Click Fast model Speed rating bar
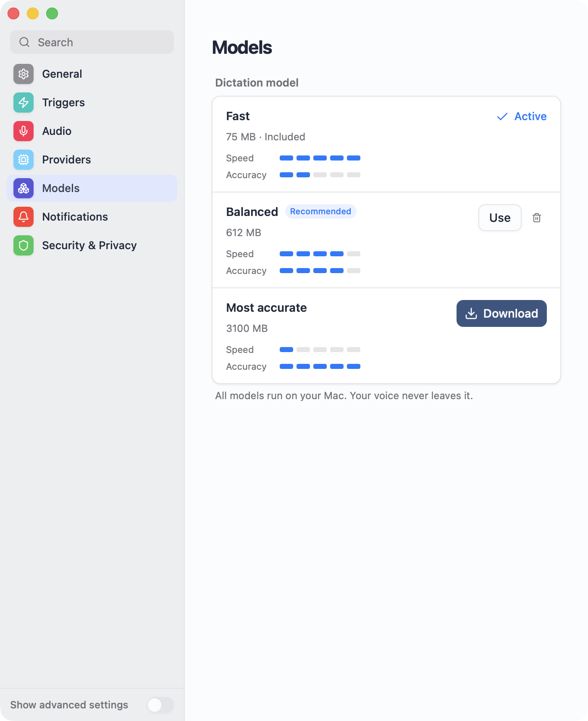 (320, 158)
